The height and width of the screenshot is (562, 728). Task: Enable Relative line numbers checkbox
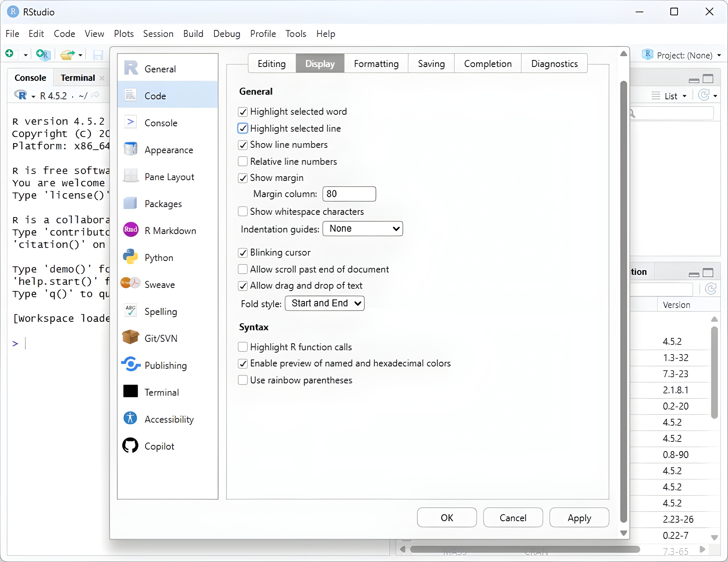243,161
